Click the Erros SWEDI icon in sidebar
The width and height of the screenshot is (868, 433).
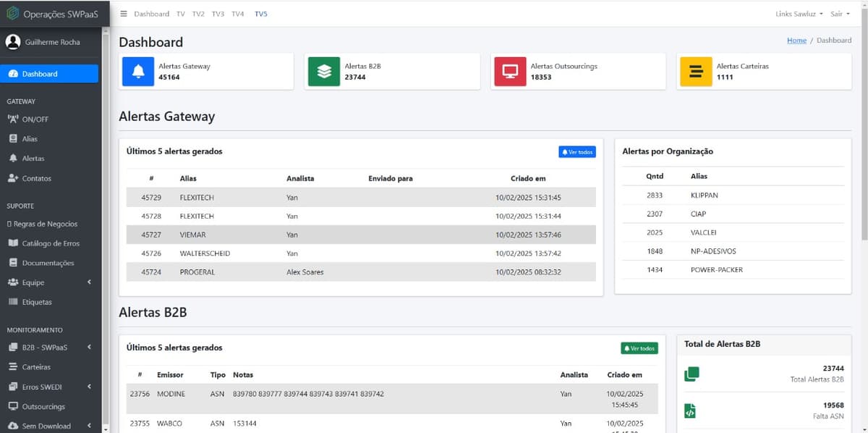click(x=13, y=387)
